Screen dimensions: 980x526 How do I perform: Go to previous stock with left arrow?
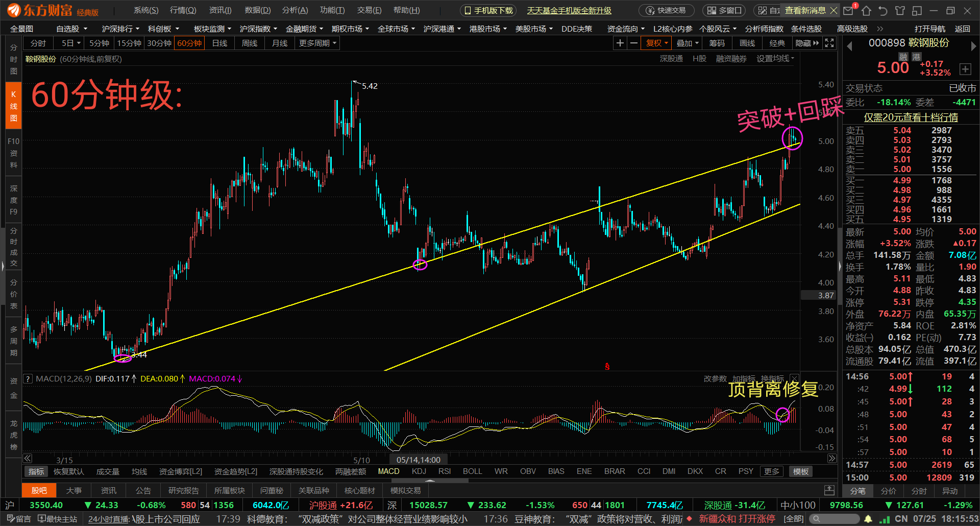850,46
